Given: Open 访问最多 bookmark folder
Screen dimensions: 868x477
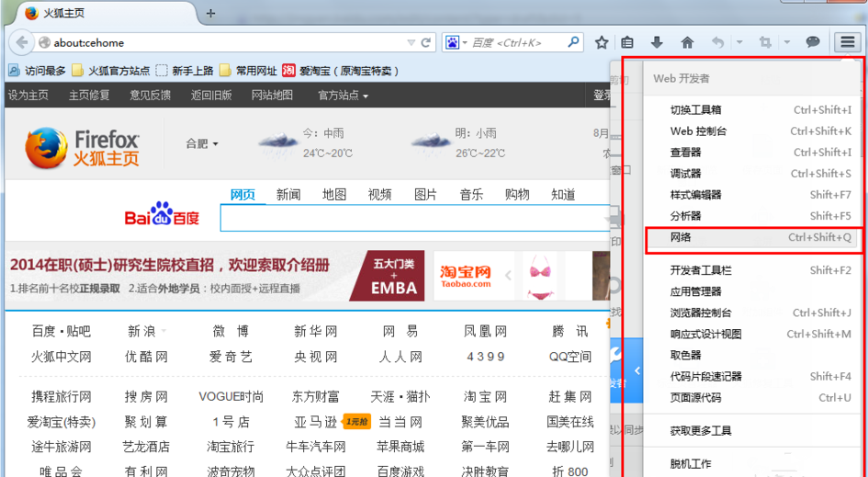Looking at the screenshot, I should point(38,71).
